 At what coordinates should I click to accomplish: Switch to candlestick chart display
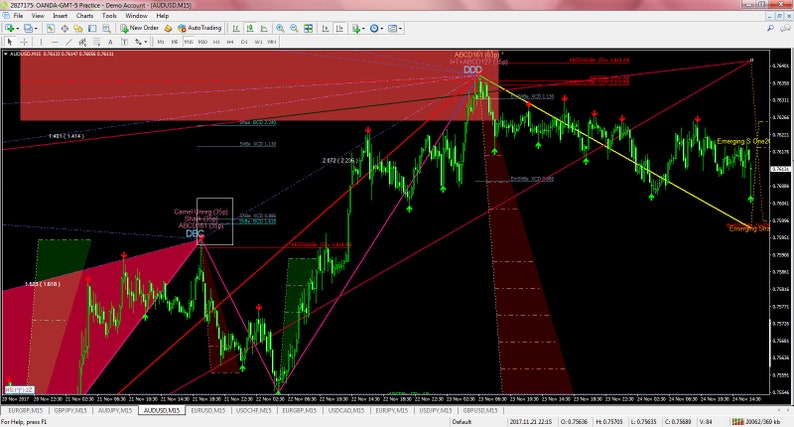click(x=250, y=28)
